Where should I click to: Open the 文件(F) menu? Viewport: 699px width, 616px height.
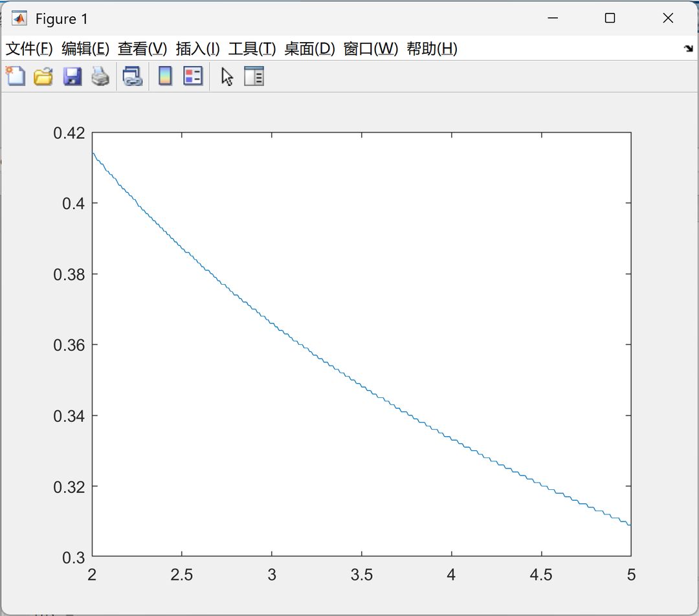(x=29, y=48)
